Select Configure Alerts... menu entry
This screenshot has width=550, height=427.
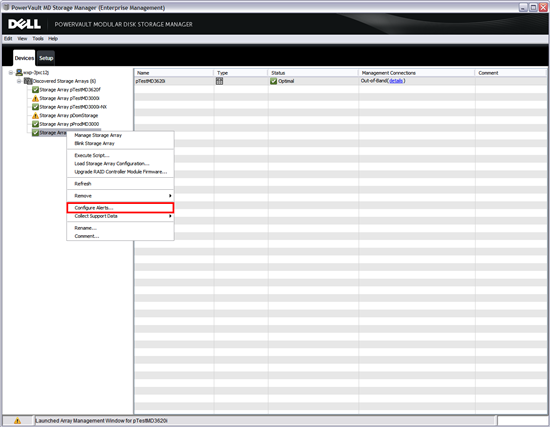pyautogui.click(x=120, y=208)
